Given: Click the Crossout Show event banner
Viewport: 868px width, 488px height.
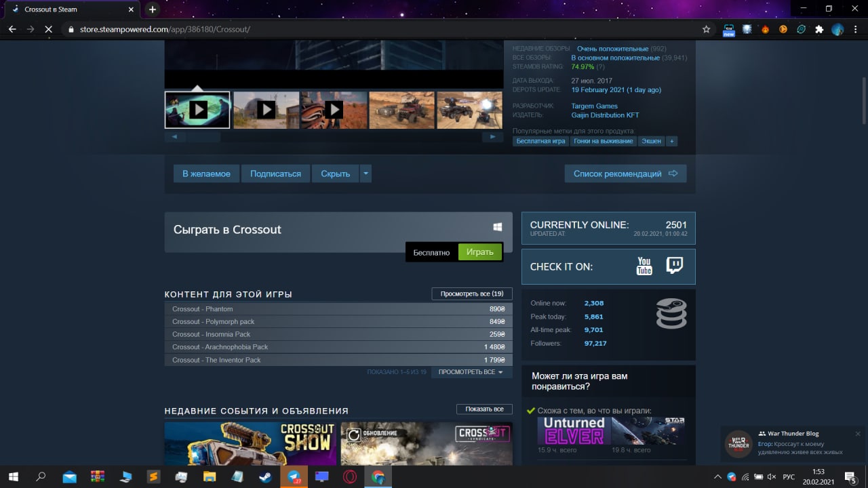Looking at the screenshot, I should tap(250, 444).
